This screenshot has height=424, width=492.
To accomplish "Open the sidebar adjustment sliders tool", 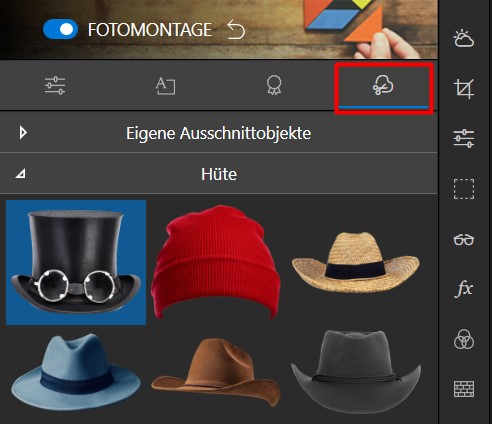I will point(464,138).
